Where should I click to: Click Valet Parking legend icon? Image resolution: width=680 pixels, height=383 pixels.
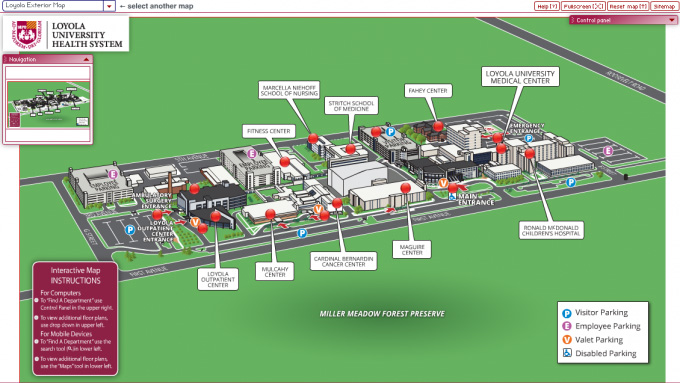[566, 340]
